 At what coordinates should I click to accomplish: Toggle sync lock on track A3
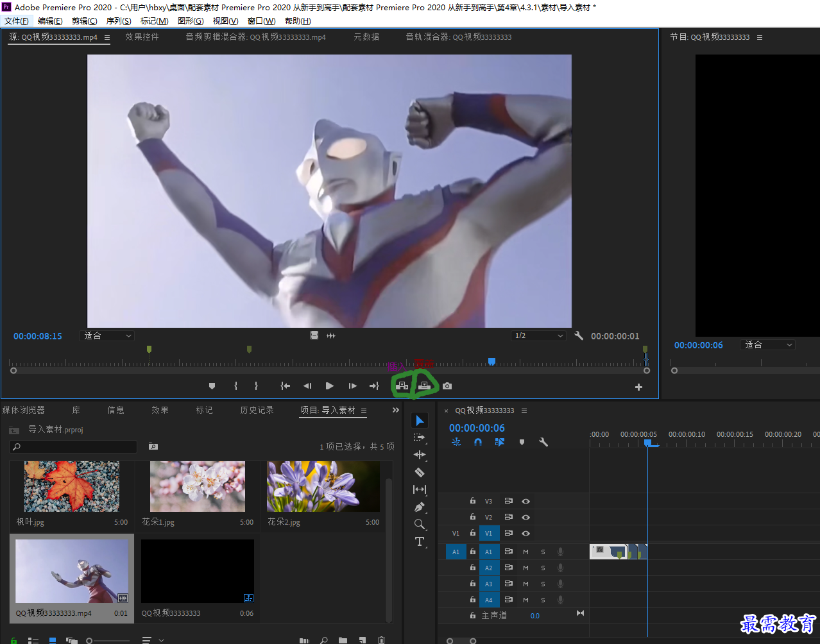(x=508, y=584)
